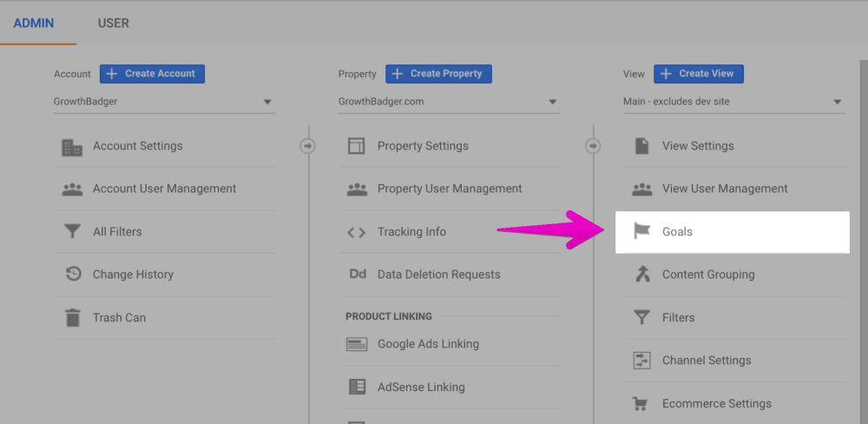The height and width of the screenshot is (424, 868).
Task: Open Goals in the View column
Action: pyautogui.click(x=733, y=232)
